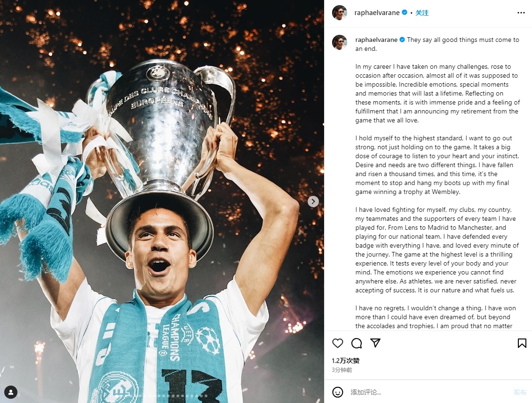Viewport: 532px width, 403px height.
Task: Click raphaelvarane username in the header
Action: (x=377, y=13)
